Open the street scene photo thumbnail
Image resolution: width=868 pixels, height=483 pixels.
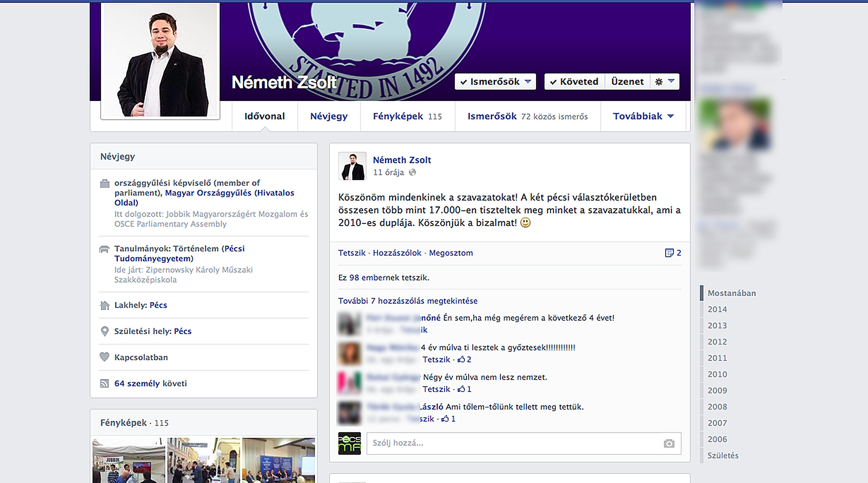pyautogui.click(x=204, y=460)
